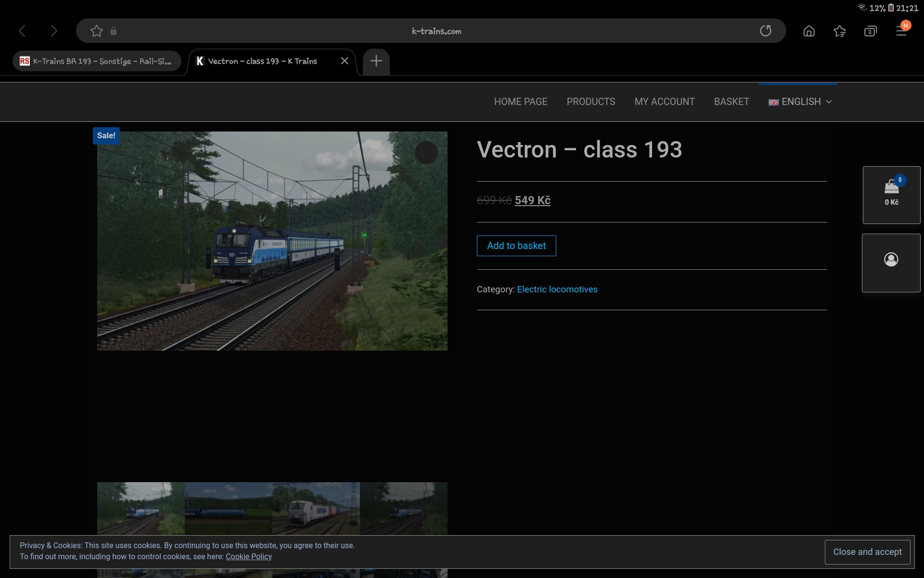Open the bookmarks list star icon
This screenshot has width=924, height=578.
[x=840, y=31]
